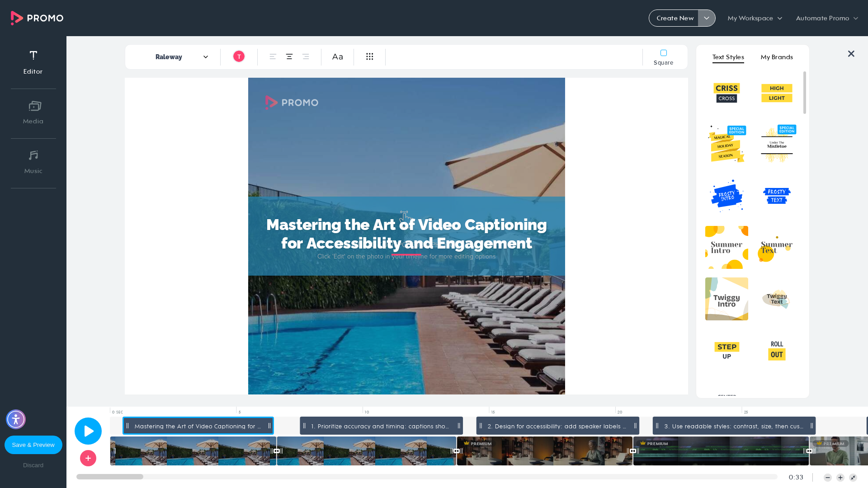Click the accessibility widget icon

(16, 419)
